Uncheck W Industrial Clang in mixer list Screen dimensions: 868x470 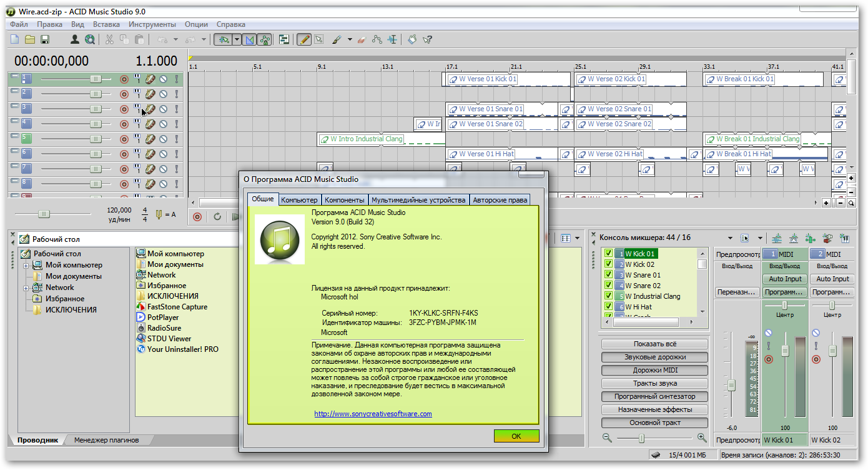click(608, 296)
